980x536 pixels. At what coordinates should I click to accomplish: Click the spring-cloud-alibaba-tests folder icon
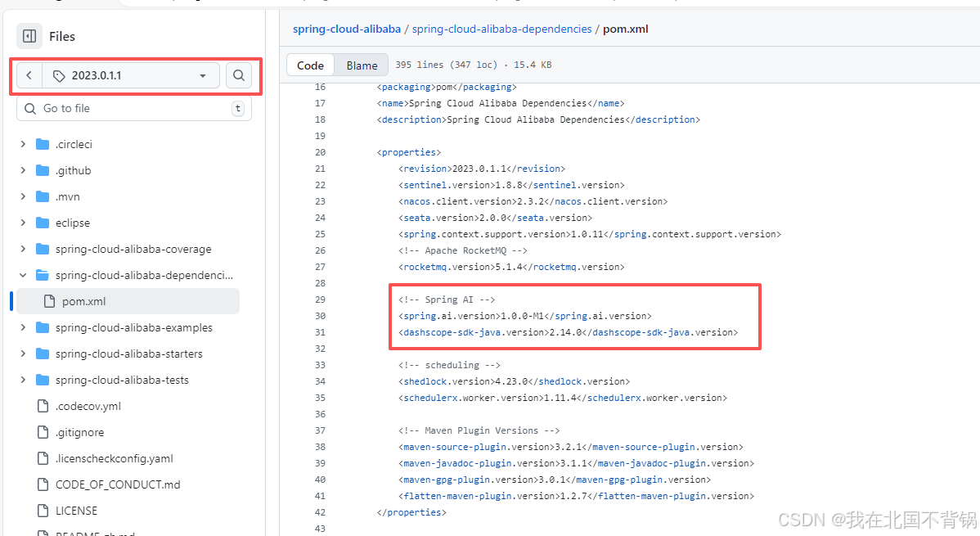click(43, 380)
